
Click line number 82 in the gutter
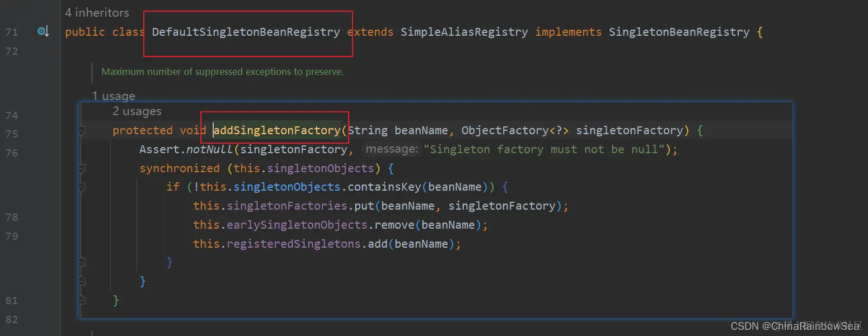click(11, 320)
